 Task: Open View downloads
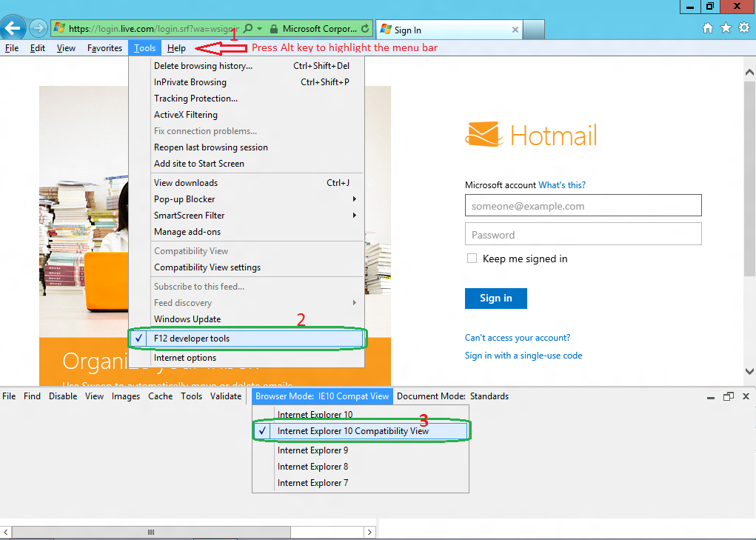click(247, 183)
